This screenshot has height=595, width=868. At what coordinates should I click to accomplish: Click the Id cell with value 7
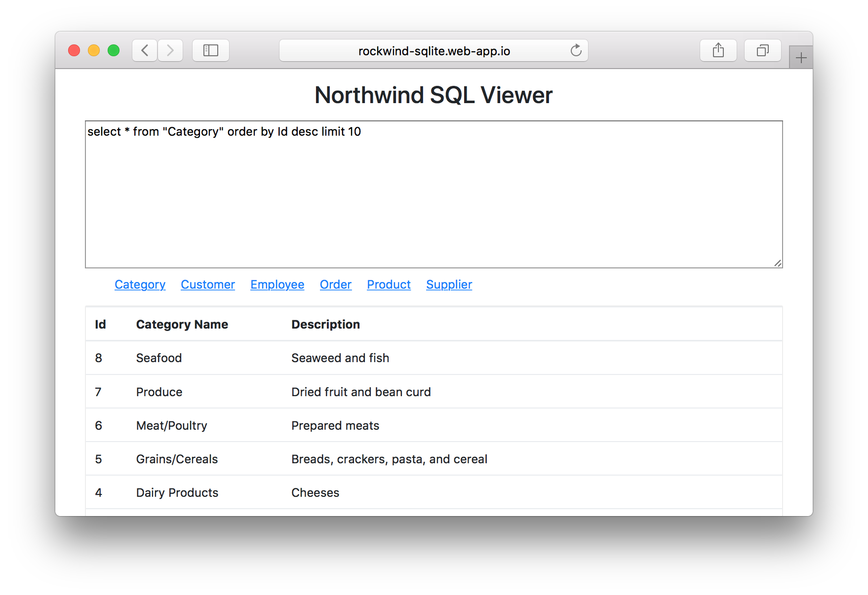pyautogui.click(x=98, y=392)
